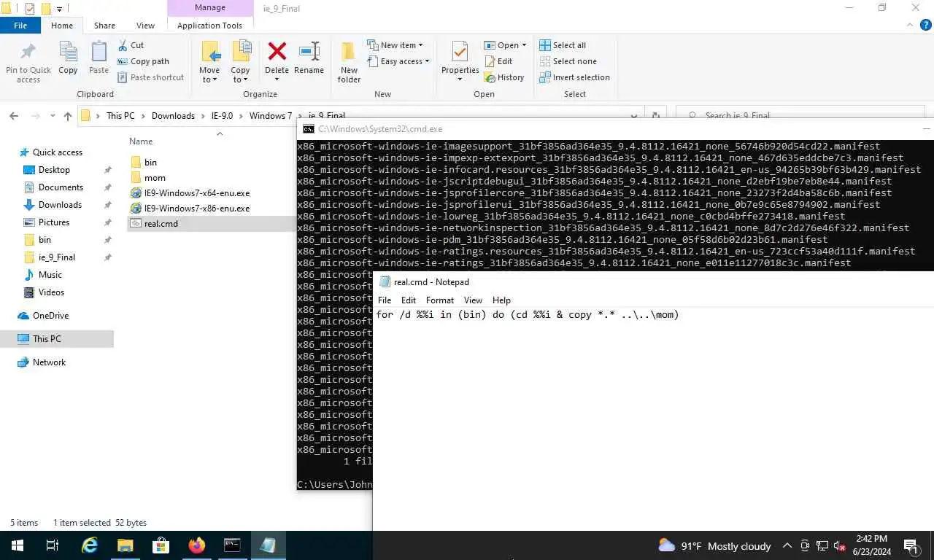This screenshot has width=934, height=560.
Task: Select IE9-Windows7-x86-enu.exe file
Action: click(197, 209)
